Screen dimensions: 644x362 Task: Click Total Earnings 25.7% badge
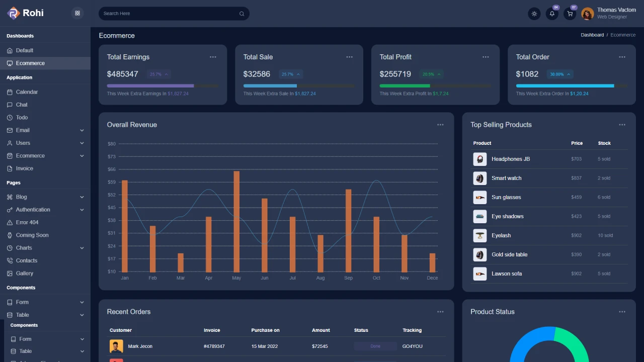159,74
